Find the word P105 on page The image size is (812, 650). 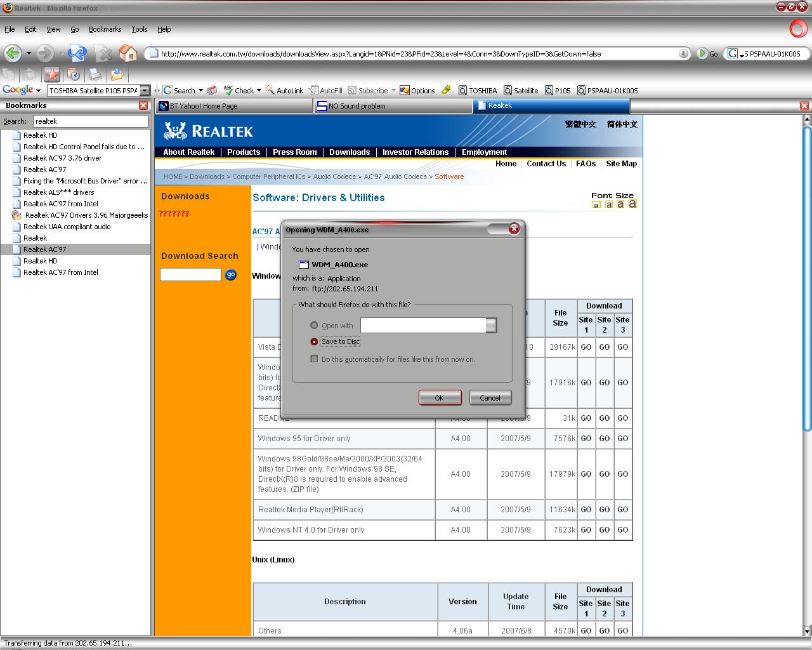pos(558,90)
